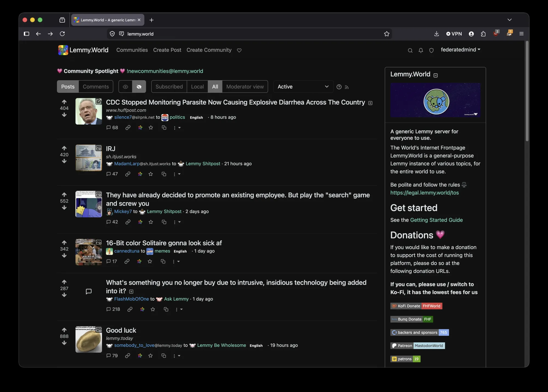Open the federatedmind user menu
This screenshot has height=392, width=548.
(x=461, y=50)
